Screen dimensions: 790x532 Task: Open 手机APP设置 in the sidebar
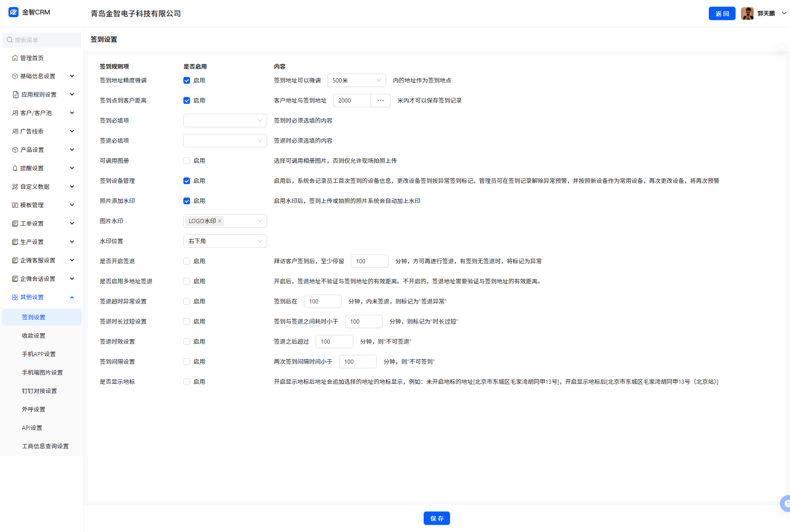click(39, 354)
